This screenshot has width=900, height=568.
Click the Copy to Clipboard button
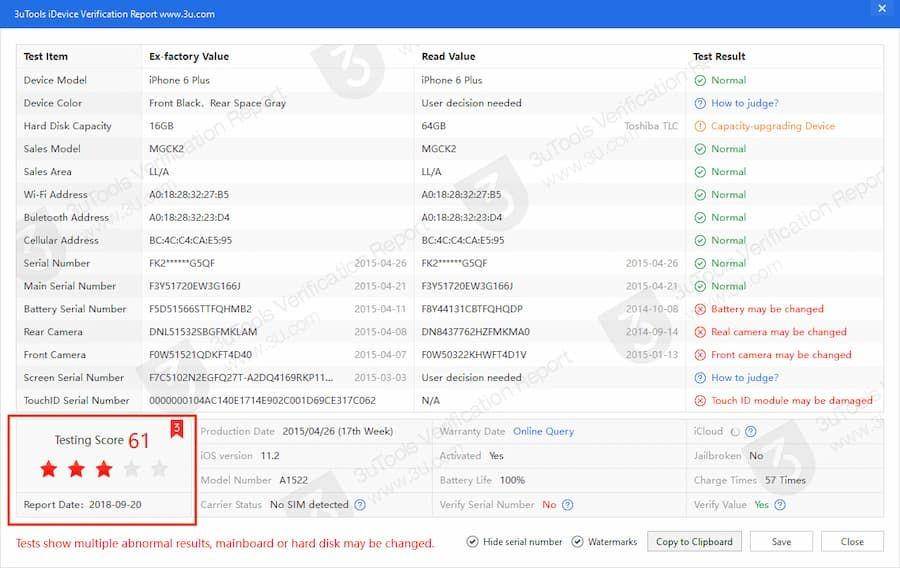point(694,542)
